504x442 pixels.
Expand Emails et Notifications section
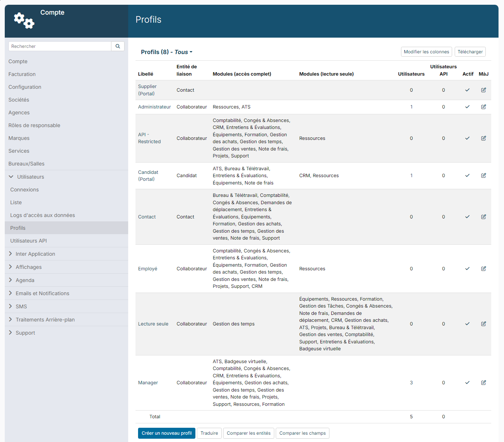coord(66,293)
